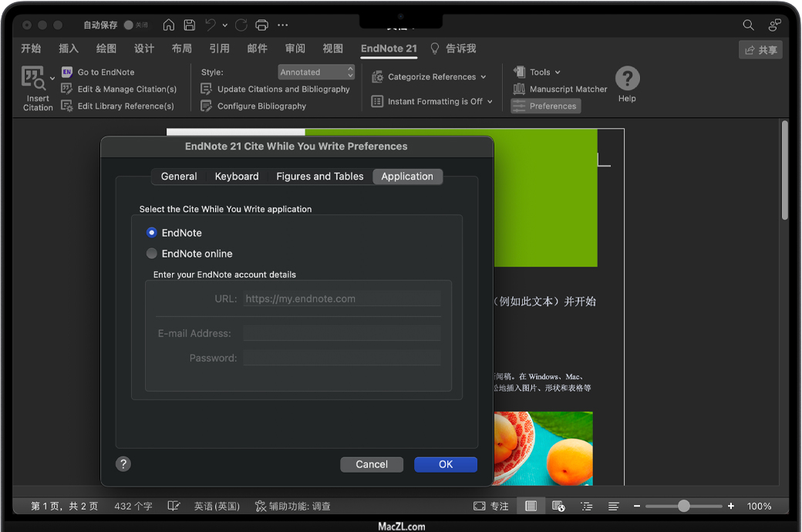Open the EndNote Help question mark icon
Image resolution: width=802 pixels, height=532 pixels.
click(627, 79)
